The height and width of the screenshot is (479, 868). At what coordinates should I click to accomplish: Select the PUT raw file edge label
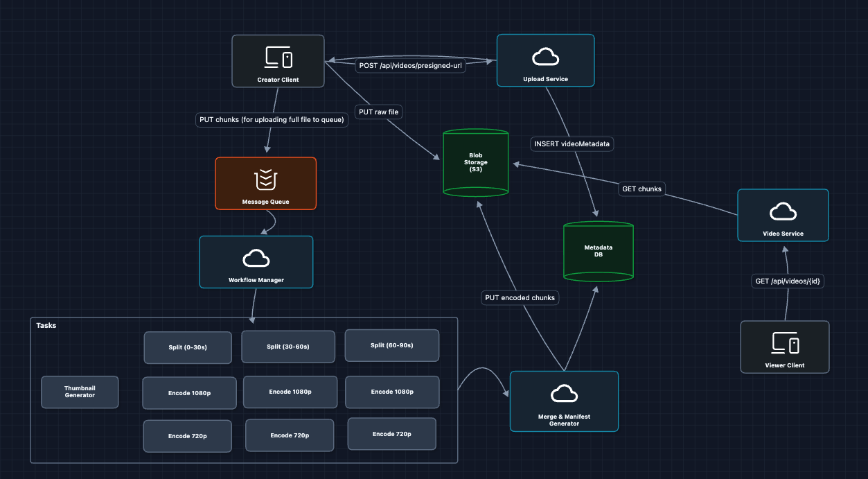tap(379, 112)
